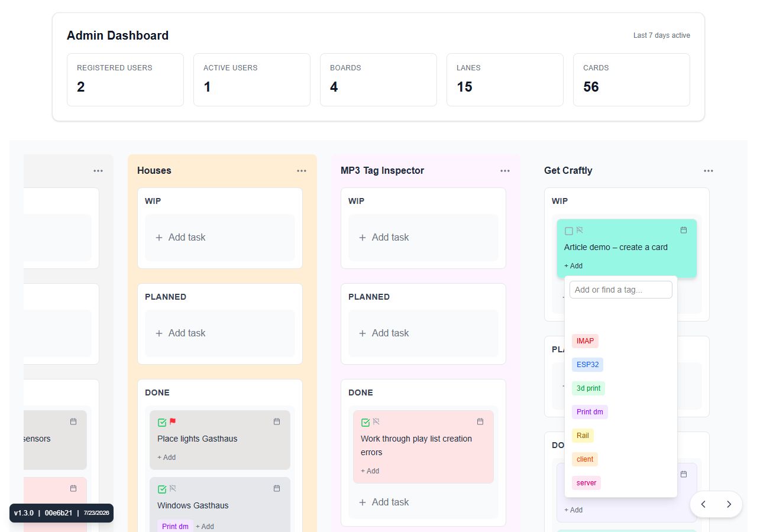The width and height of the screenshot is (757, 532).
Task: Open due date calendar on Article demo card
Action: click(684, 230)
